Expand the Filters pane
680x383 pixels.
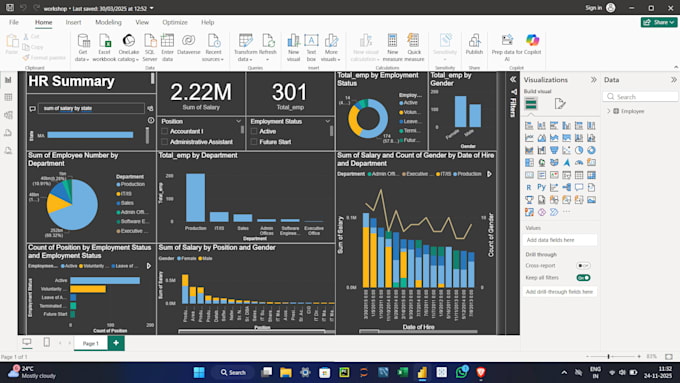(513, 79)
